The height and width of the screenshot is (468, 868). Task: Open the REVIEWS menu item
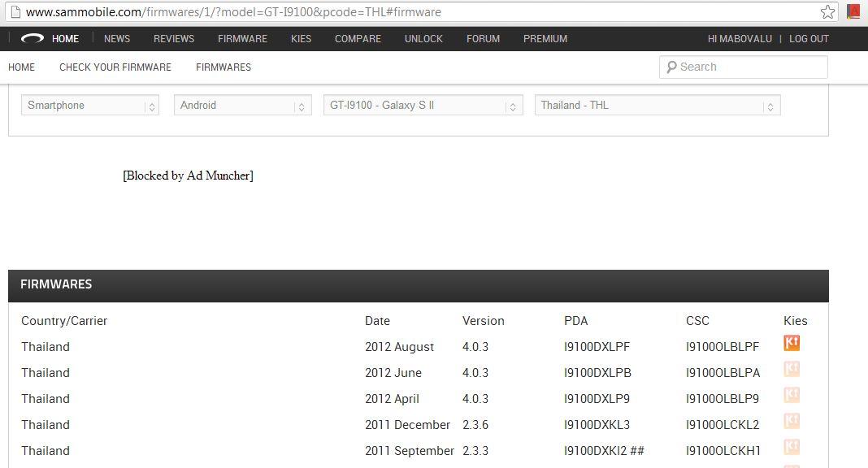174,39
